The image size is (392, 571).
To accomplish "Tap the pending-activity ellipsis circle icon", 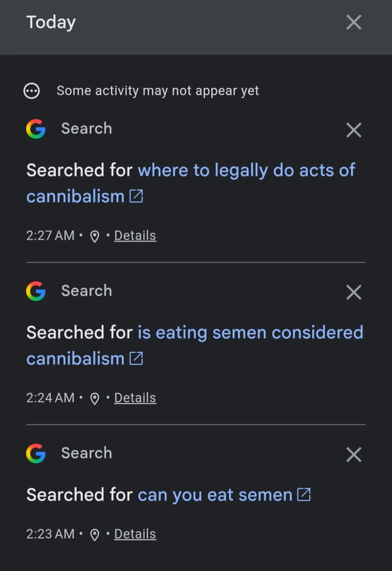I will [31, 91].
